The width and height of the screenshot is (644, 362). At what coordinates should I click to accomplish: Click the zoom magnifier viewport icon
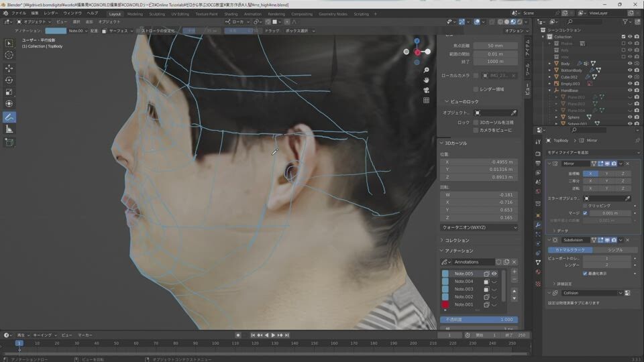click(426, 70)
